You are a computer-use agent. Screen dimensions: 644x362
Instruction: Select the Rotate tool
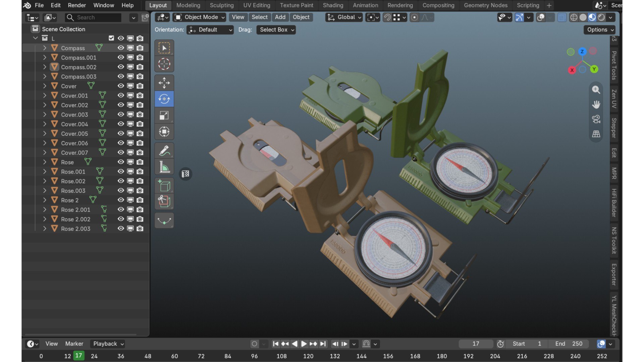pos(164,99)
